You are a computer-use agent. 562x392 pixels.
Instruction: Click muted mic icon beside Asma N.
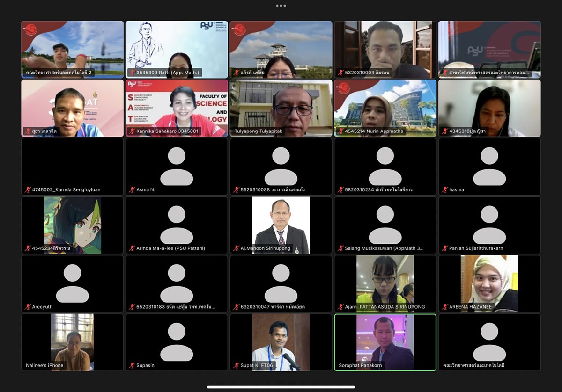coord(132,190)
